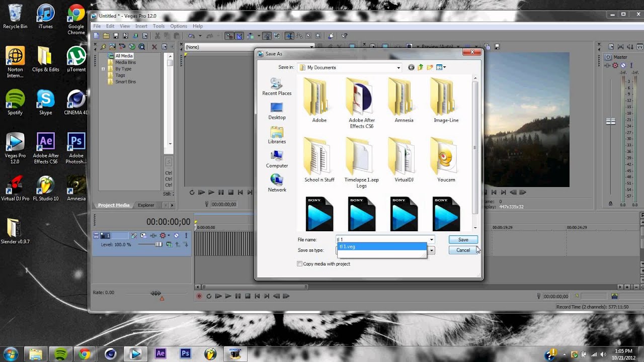Select the Normal Edit tool in toolbar

tap(289, 36)
